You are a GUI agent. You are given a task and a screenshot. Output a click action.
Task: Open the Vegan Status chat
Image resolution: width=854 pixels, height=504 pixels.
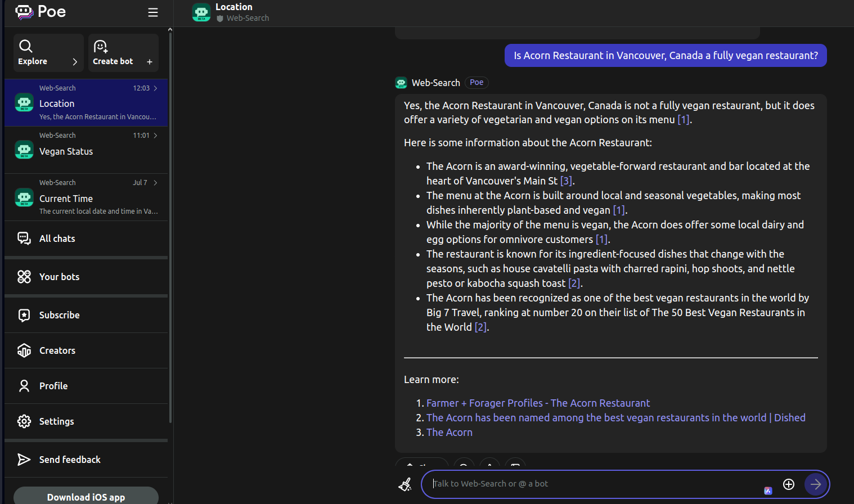(86, 150)
